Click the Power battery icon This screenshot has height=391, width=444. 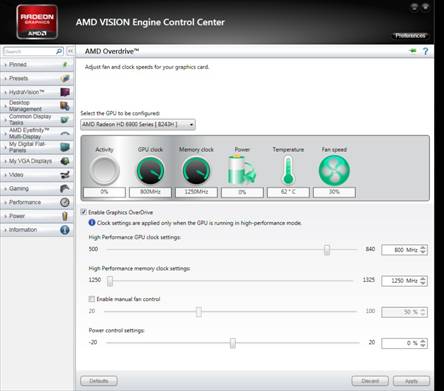click(x=65, y=216)
